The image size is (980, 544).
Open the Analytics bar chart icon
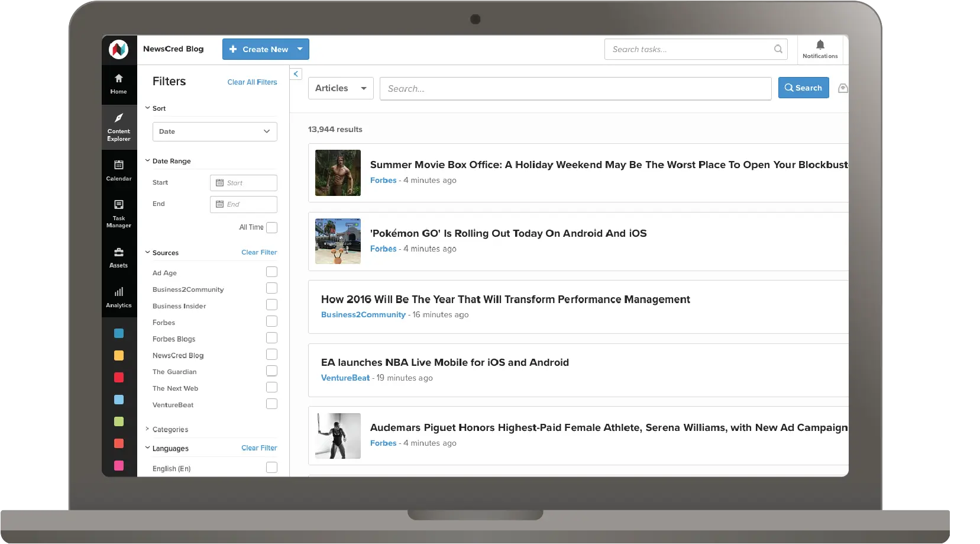pos(118,291)
